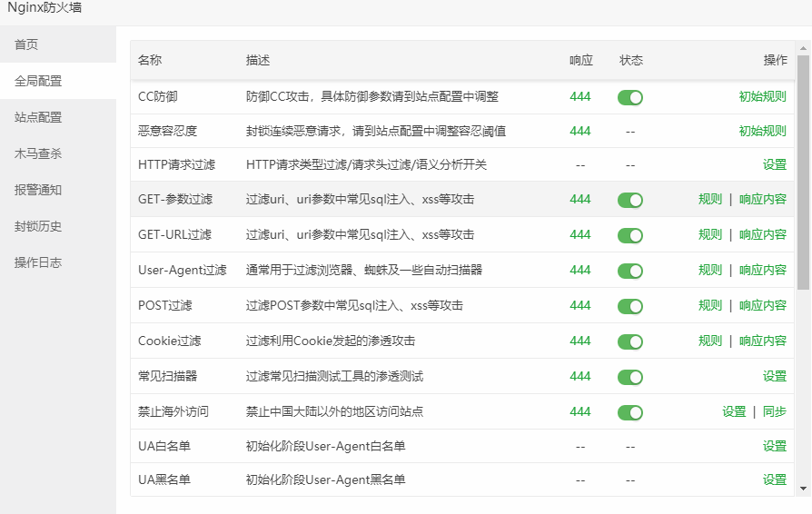Click the 描述 column header
Viewport: 812px width, 514px height.
(258, 60)
